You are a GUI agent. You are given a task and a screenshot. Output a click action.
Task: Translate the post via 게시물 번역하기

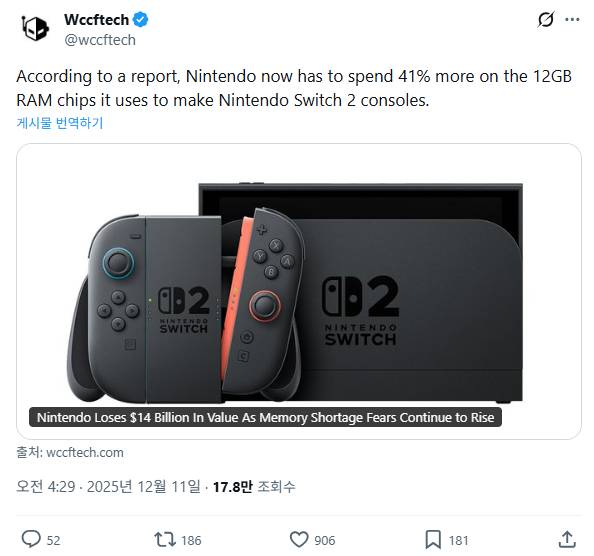click(59, 123)
